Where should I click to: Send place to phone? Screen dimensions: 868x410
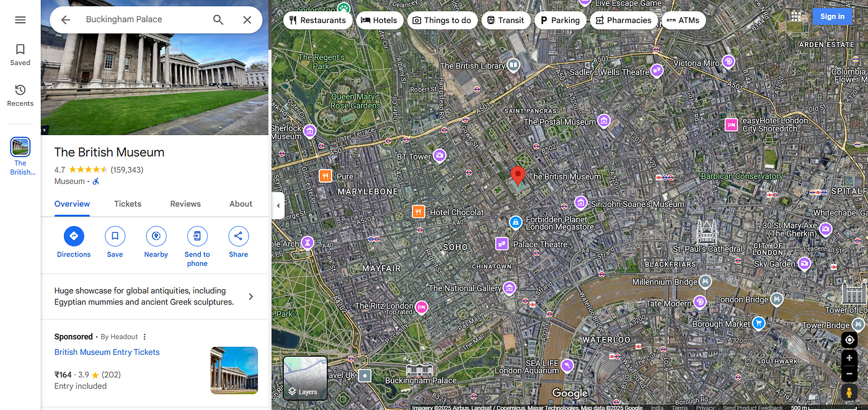point(197,246)
